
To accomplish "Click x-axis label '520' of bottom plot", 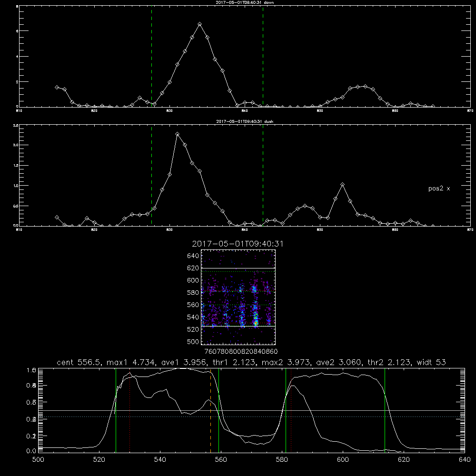I will (x=99, y=460).
